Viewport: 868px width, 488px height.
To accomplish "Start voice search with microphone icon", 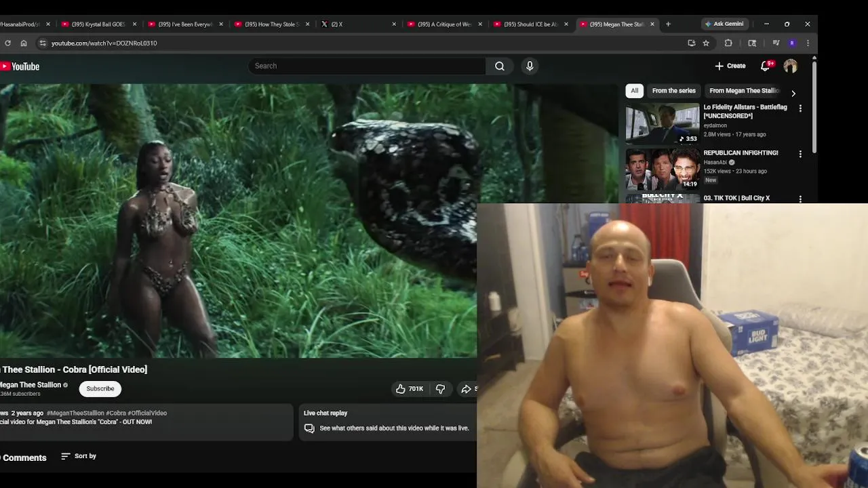I will [x=530, y=66].
